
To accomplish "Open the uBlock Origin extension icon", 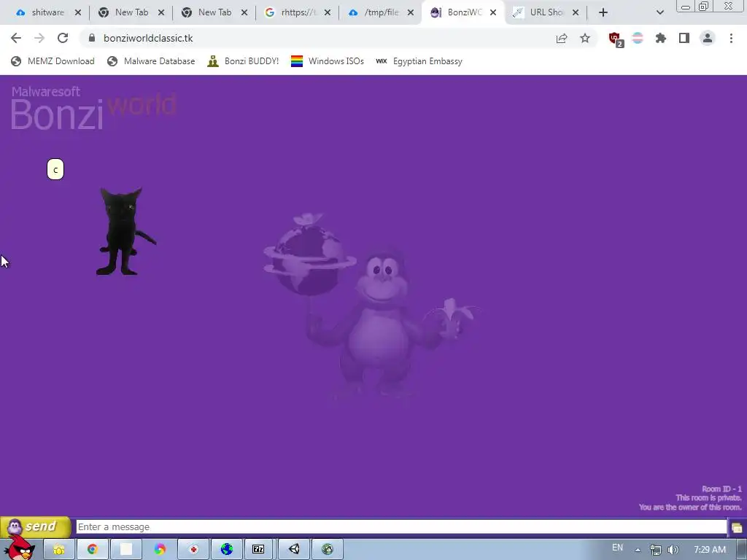I will tap(615, 39).
